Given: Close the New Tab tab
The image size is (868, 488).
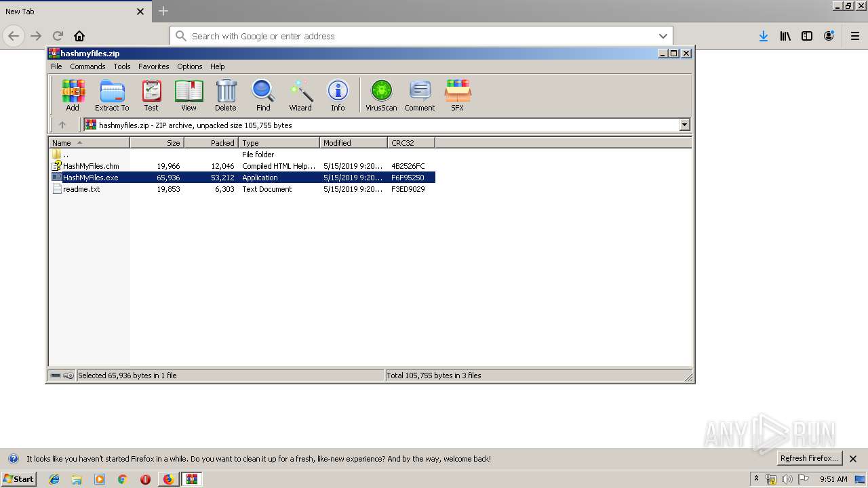Looking at the screenshot, I should point(140,12).
